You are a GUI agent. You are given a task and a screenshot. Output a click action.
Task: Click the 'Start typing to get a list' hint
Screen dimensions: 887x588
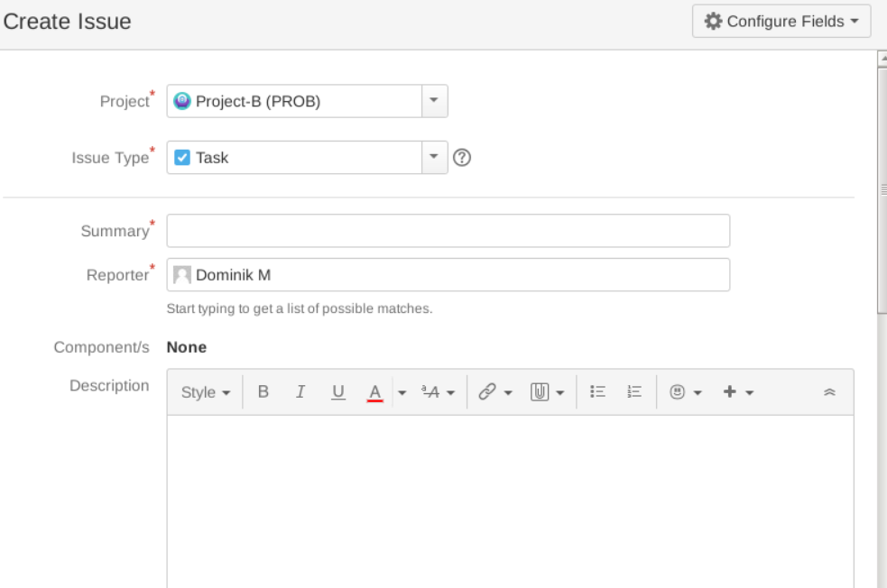click(300, 308)
